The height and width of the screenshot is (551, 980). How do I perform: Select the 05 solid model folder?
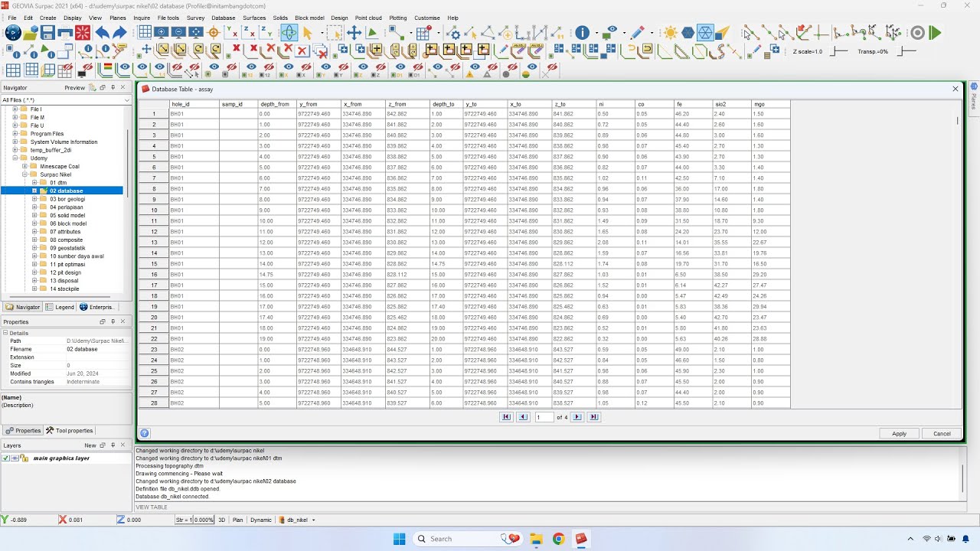[x=67, y=215]
